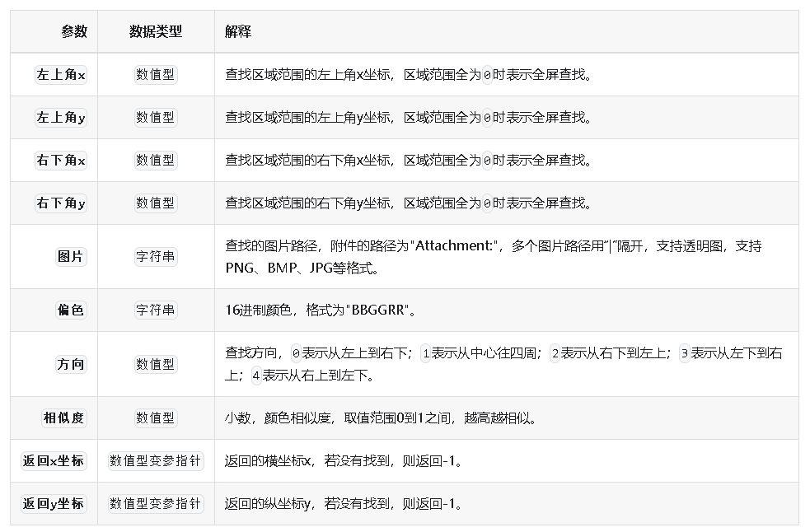Click 数值型 in the 右下角x row
810x532 pixels.
(x=156, y=160)
